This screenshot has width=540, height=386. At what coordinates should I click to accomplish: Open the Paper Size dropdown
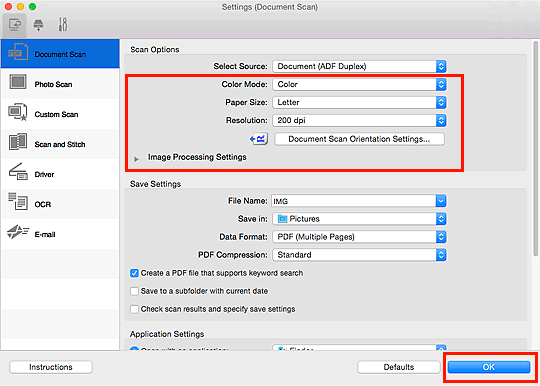359,102
